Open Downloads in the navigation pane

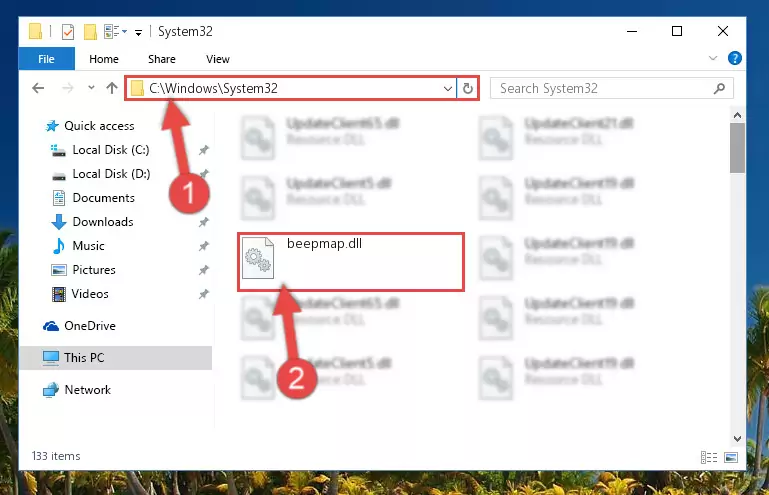point(103,222)
